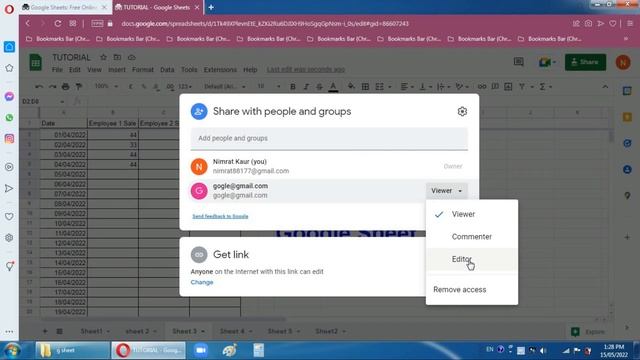Open the font family dropdown
The height and width of the screenshot is (360, 640).
pos(224,87)
